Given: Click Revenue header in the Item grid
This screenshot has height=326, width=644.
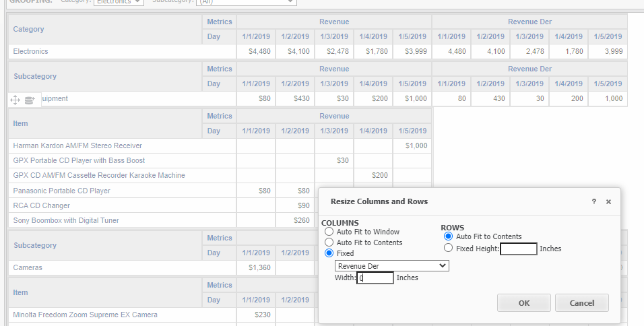Looking at the screenshot, I should 334,117.
